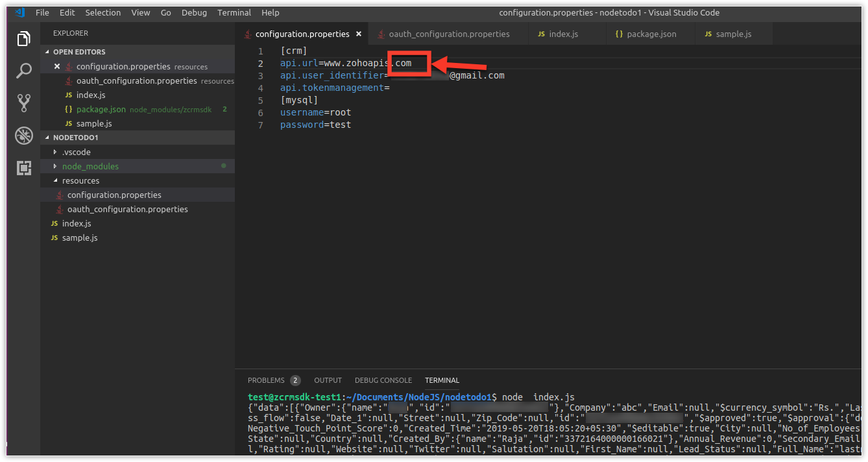Open the File menu
The height and width of the screenshot is (462, 868).
tap(42, 12)
